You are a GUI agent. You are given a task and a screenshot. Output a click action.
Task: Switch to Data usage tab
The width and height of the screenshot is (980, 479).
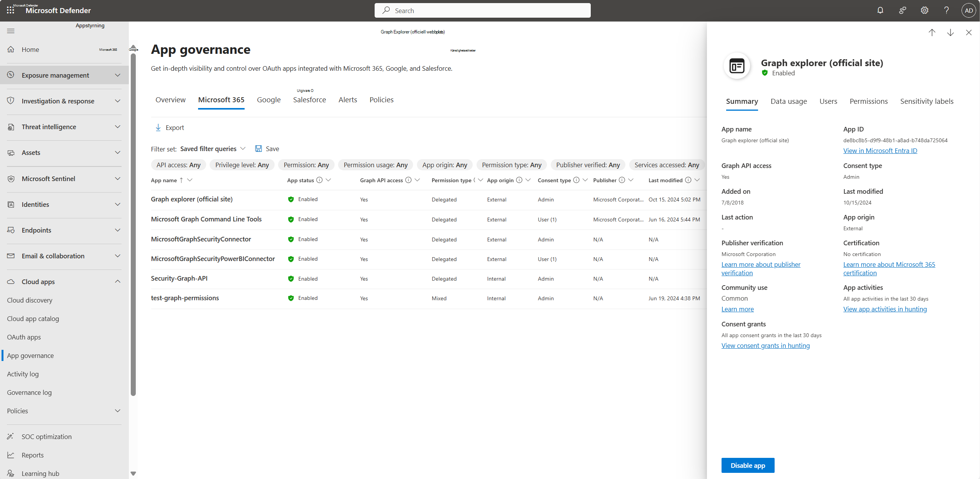point(789,101)
